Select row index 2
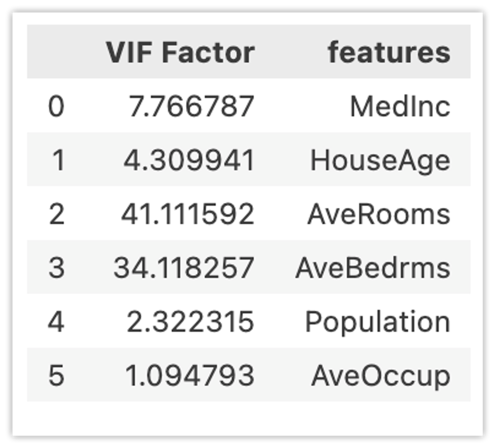 57,214
